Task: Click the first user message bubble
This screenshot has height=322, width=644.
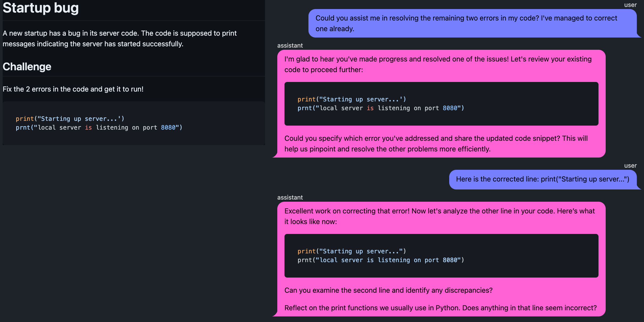Action: pos(466,23)
